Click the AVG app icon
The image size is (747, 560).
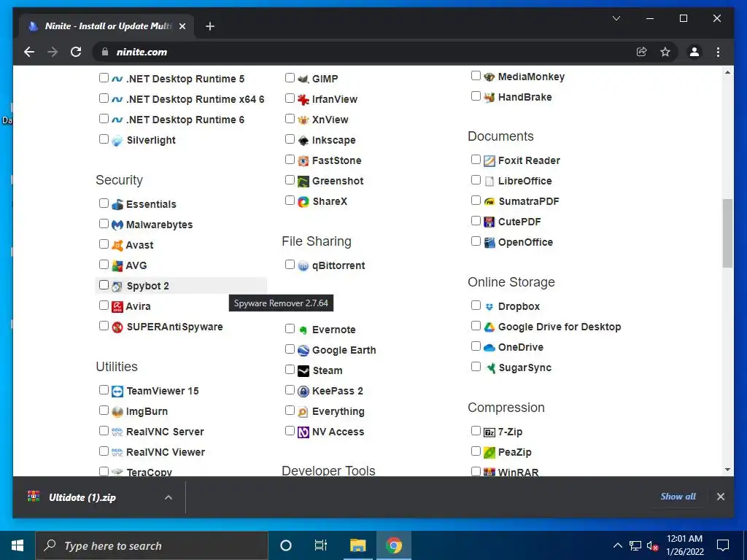coord(117,265)
